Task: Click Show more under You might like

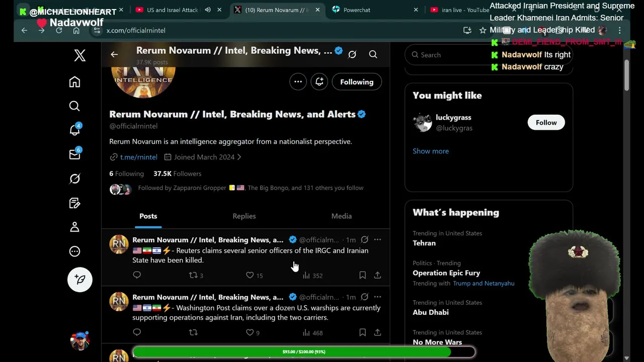Action: click(x=431, y=151)
